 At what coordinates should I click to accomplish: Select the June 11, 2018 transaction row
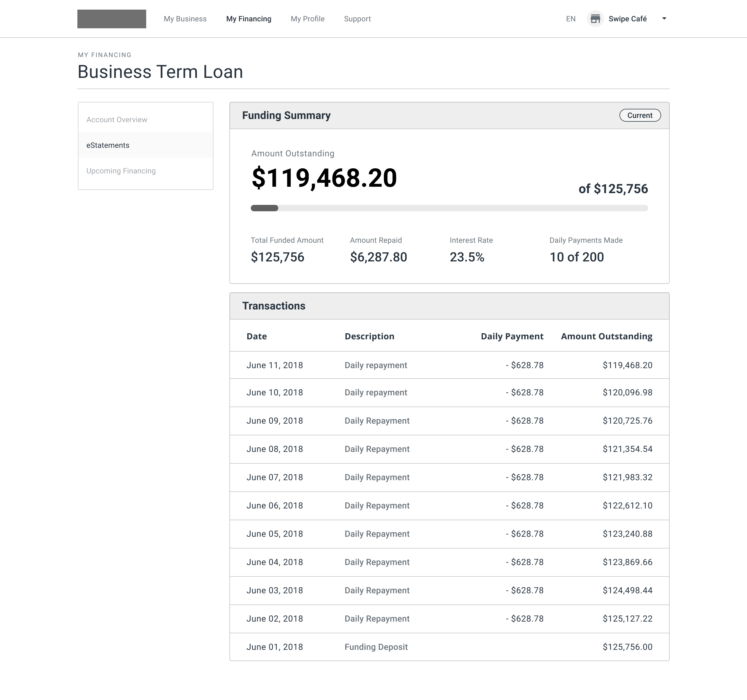[449, 365]
